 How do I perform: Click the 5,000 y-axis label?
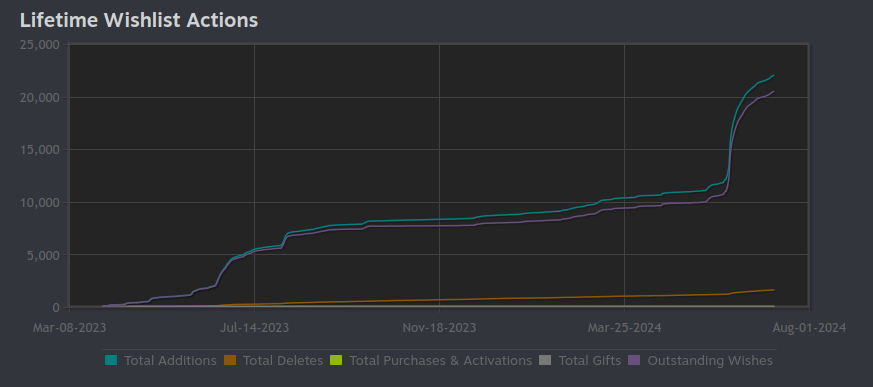[x=43, y=255]
